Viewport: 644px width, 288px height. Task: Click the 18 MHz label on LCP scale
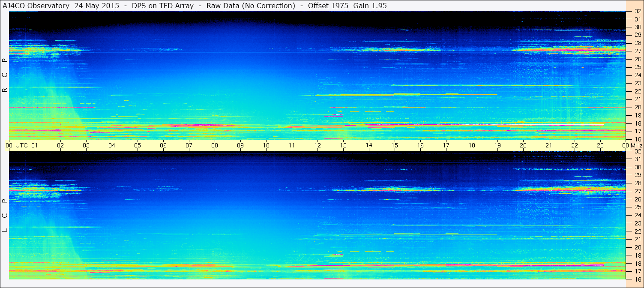pos(637,264)
